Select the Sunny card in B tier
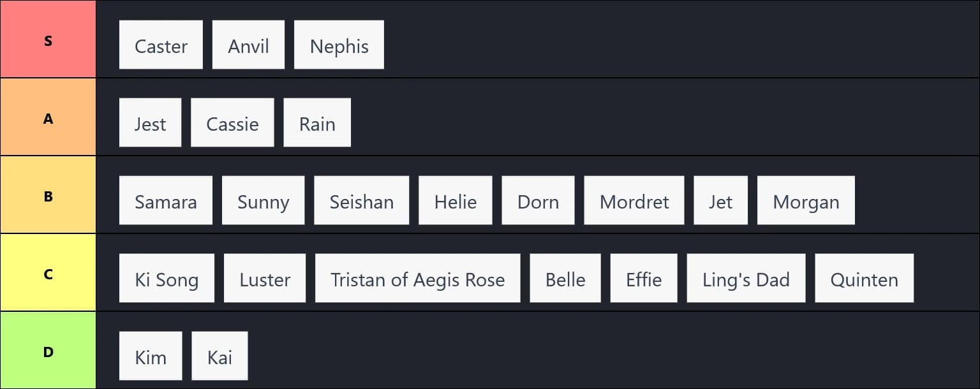Screen dimensions: 980x389 [x=263, y=201]
